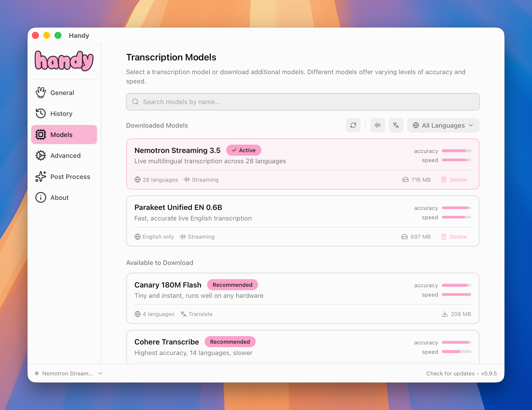This screenshot has height=410, width=532.
Task: Click the "Fast, accurate live English transcription" text
Action: pos(193,218)
